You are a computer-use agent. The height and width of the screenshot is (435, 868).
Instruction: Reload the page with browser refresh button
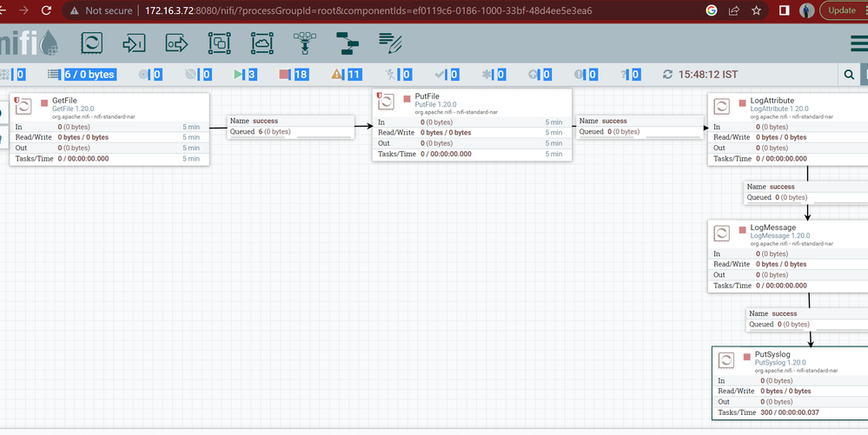pyautogui.click(x=47, y=10)
